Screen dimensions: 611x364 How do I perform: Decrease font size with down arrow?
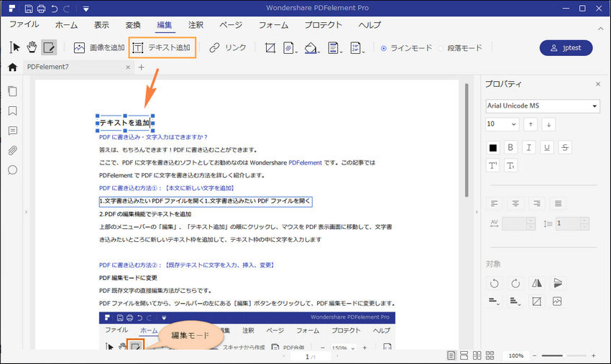(x=548, y=125)
